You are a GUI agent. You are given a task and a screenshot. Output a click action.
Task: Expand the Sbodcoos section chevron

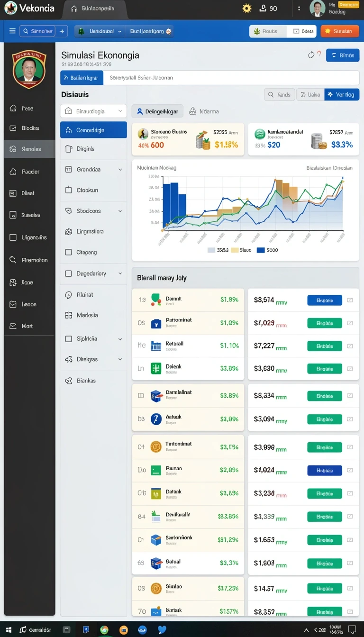[x=120, y=211]
